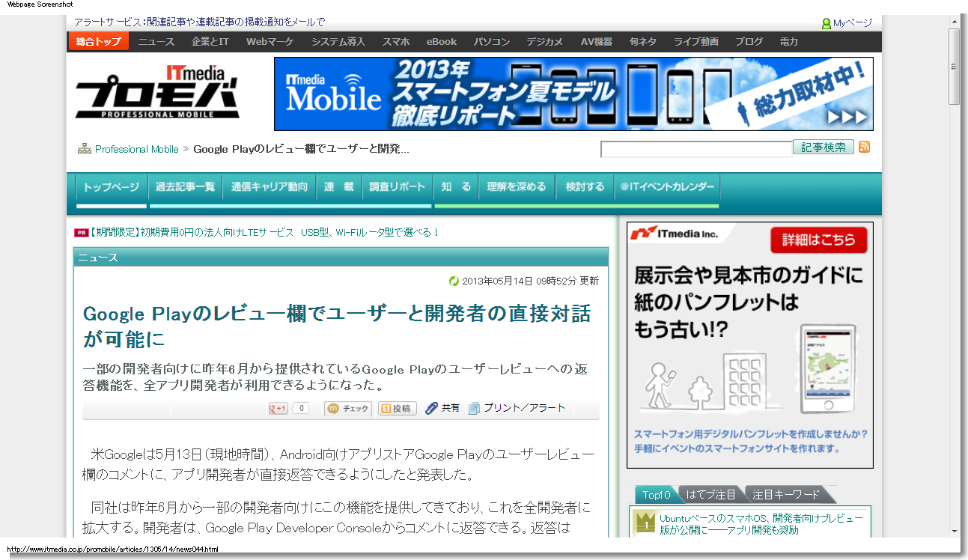Open the 理解を深める section
Image resolution: width=968 pixels, height=560 pixels.
pyautogui.click(x=517, y=187)
